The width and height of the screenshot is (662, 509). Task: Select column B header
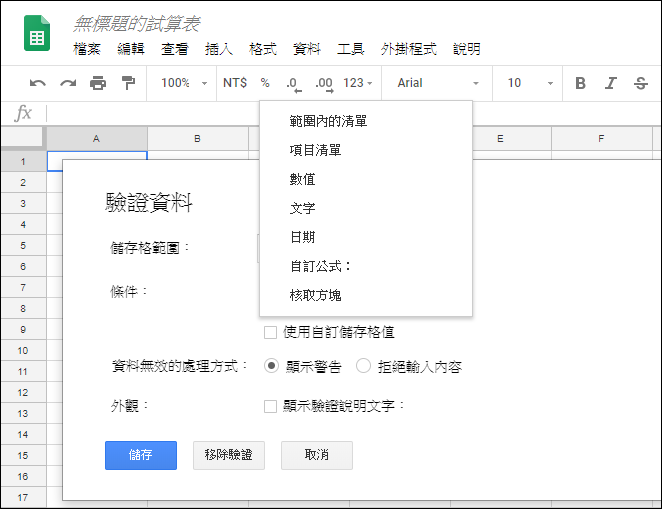(198, 138)
